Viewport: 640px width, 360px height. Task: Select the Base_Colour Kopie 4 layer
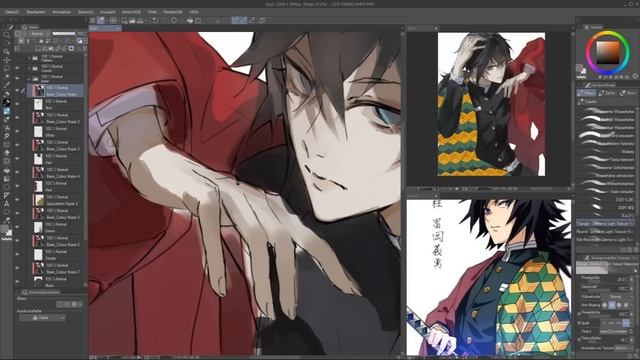coord(58,173)
